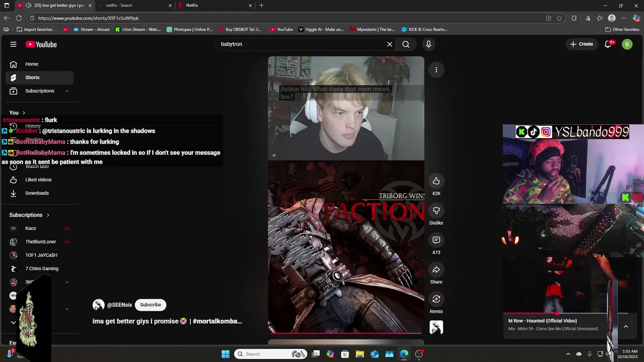Click the Short's video player area
644x362 pixels.
[x=346, y=195]
